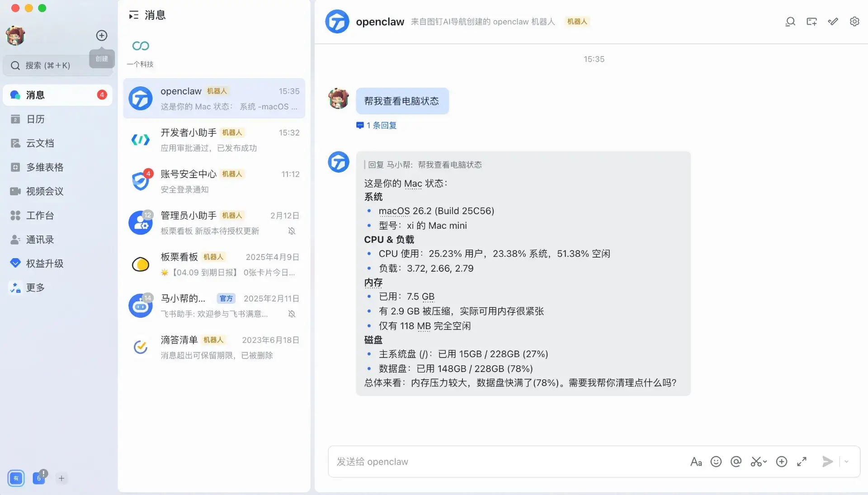Open send options dropdown arrow
Image resolution: width=868 pixels, height=495 pixels.
pyautogui.click(x=846, y=462)
